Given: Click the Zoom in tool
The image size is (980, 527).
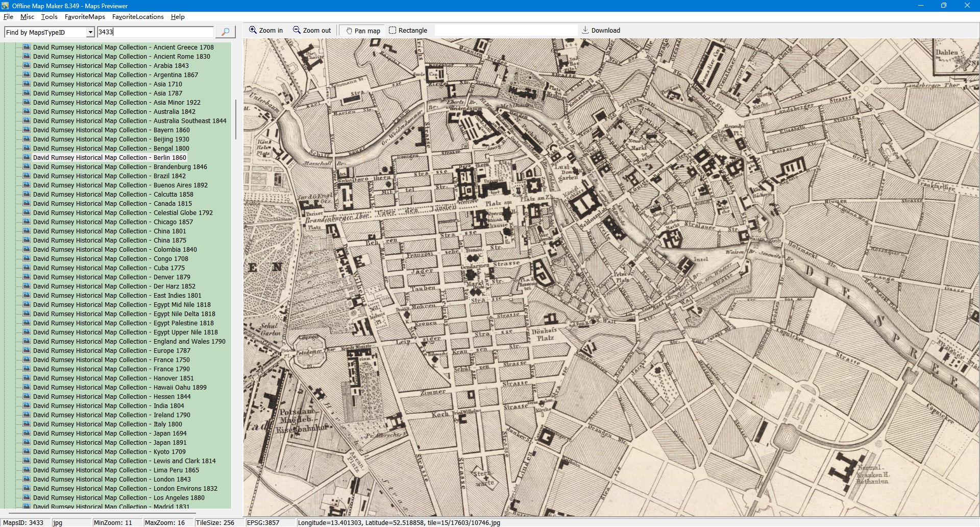Looking at the screenshot, I should (x=265, y=31).
